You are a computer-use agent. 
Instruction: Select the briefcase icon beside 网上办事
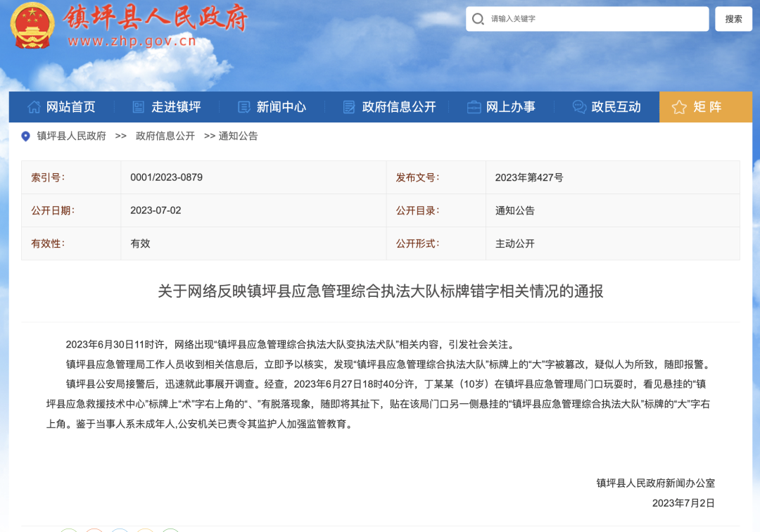click(x=474, y=107)
